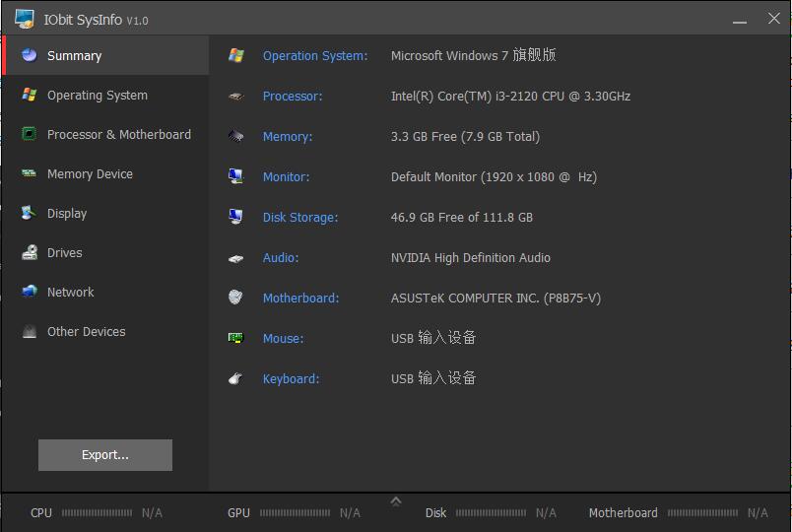
Task: Click the Processor: label
Action: (x=293, y=96)
